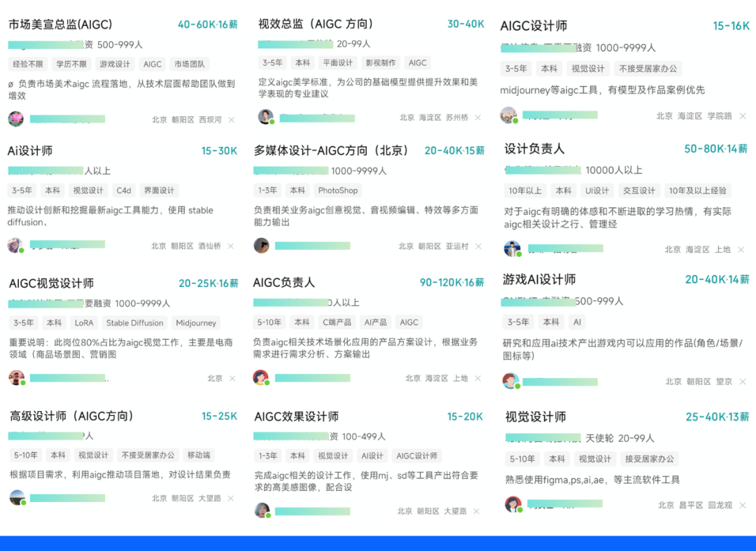
Task: Select the Stable Diffusion skill tag
Action: click(x=134, y=323)
